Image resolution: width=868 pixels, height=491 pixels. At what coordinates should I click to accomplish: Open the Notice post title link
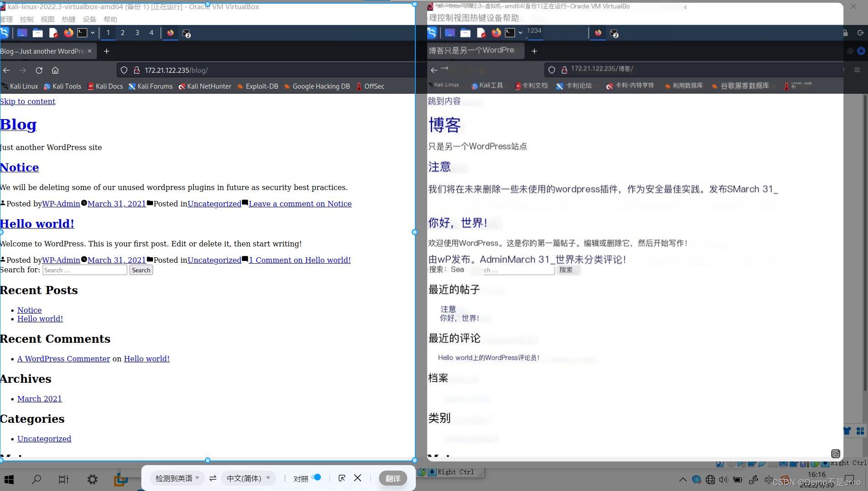coord(20,167)
